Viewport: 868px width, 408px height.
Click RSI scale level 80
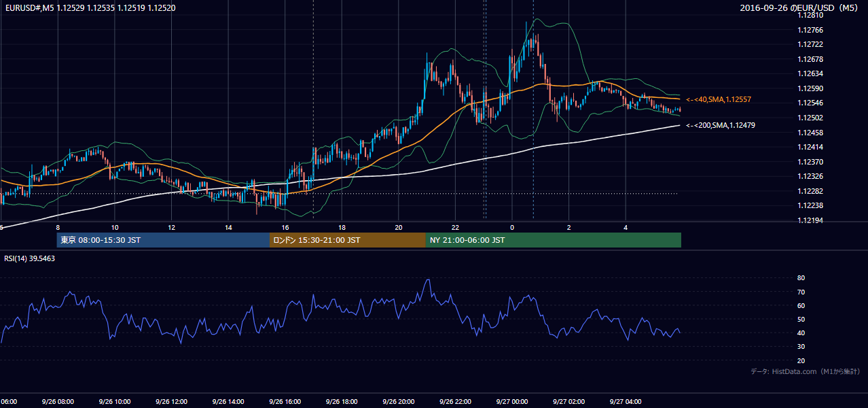tap(801, 278)
